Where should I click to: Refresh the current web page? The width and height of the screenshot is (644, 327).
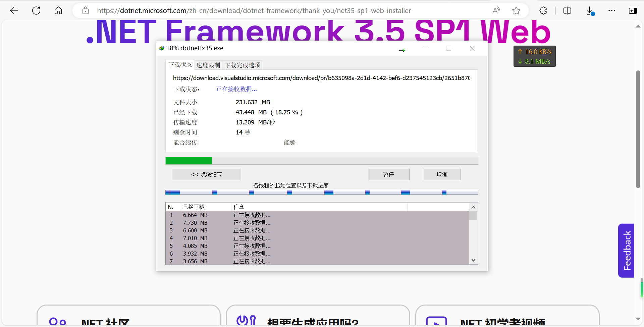click(36, 10)
